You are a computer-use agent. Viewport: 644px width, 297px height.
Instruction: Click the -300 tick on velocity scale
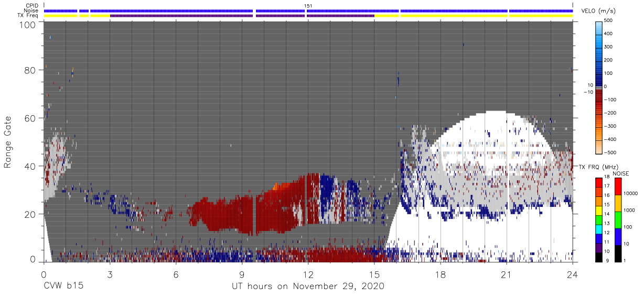coord(610,126)
